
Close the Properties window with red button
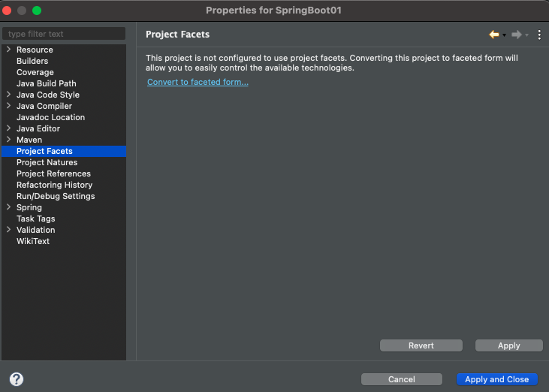[x=7, y=11]
